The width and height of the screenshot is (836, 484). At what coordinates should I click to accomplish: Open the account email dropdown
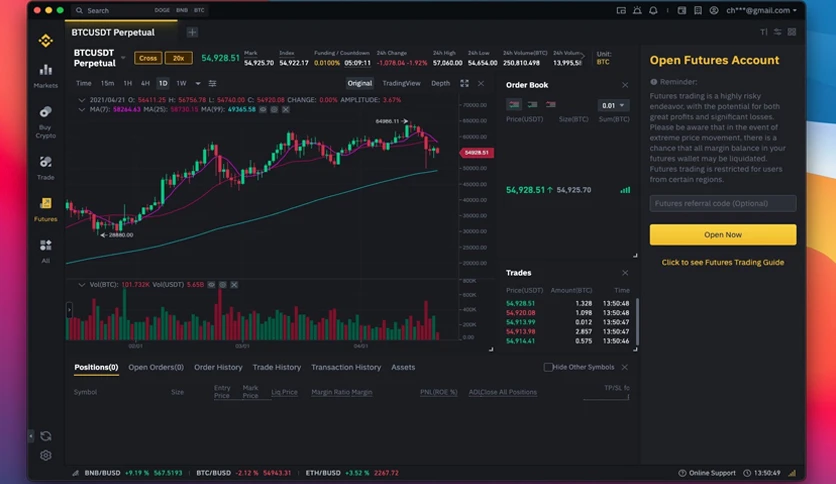(761, 10)
